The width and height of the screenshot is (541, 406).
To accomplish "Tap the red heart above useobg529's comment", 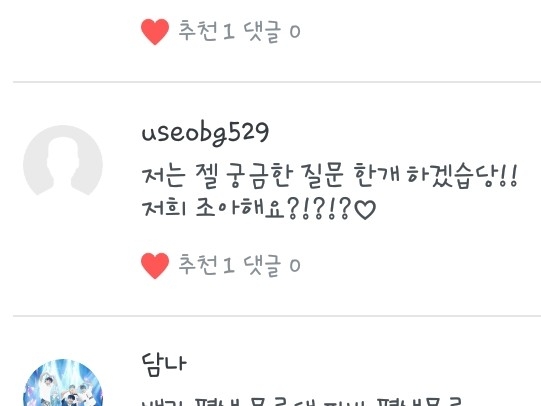I will point(155,32).
